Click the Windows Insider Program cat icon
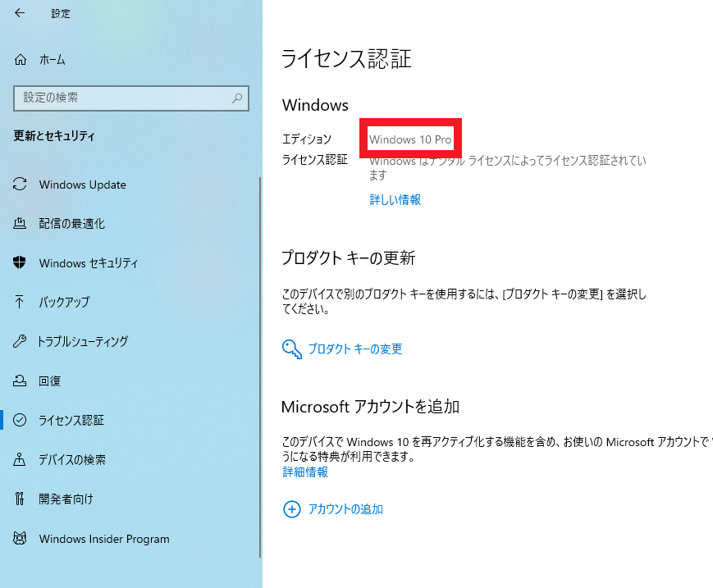Image resolution: width=713 pixels, height=588 pixels. [21, 539]
